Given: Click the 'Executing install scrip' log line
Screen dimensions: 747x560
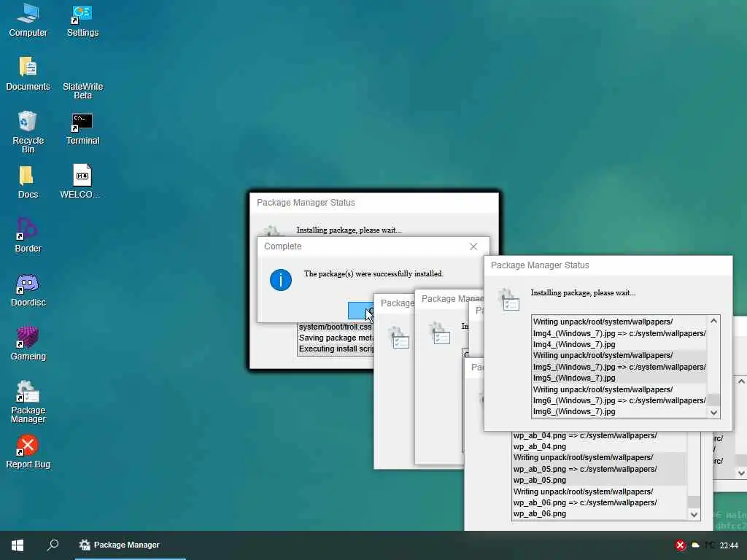Looking at the screenshot, I should point(336,349).
